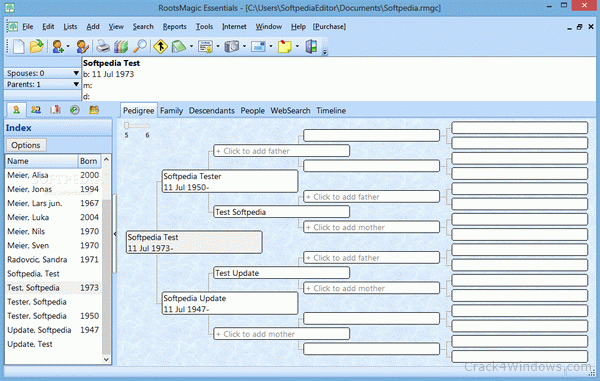Click the first 'Click to add father' box
The height and width of the screenshot is (381, 600).
(x=282, y=151)
